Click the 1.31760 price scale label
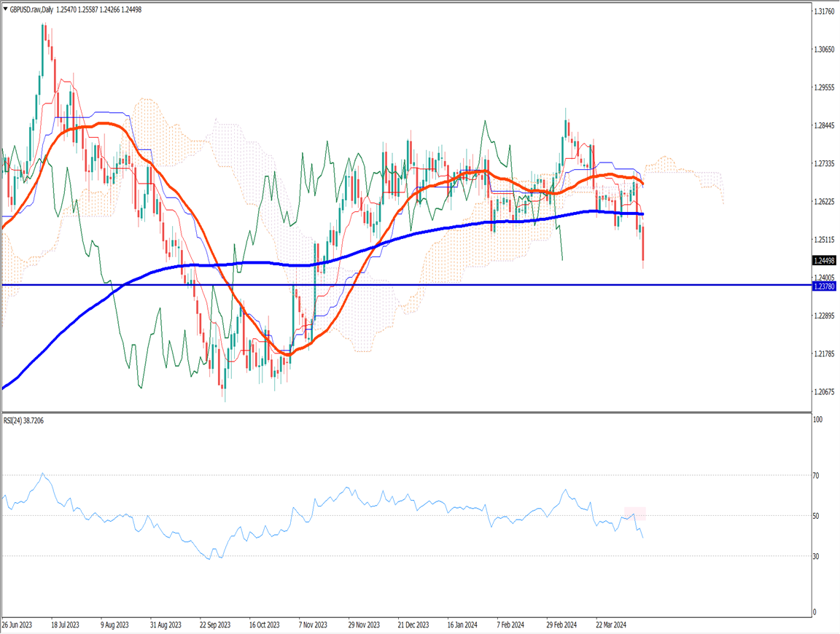 (825, 12)
